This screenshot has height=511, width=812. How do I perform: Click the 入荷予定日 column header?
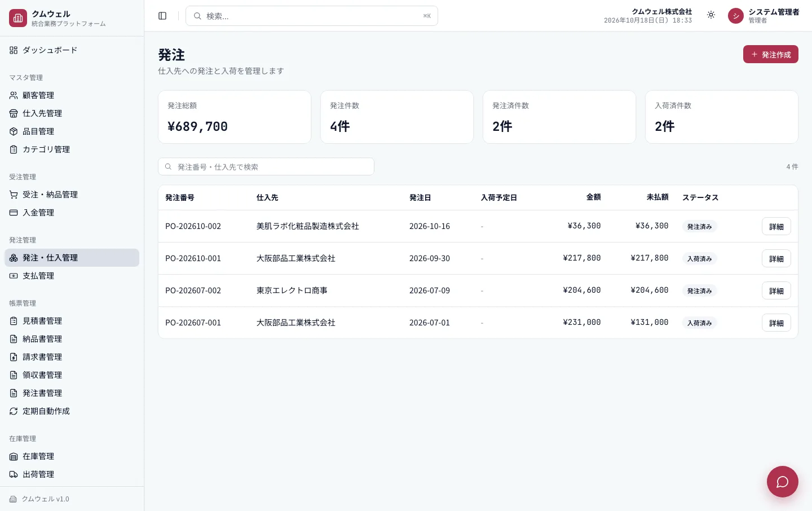499,197
